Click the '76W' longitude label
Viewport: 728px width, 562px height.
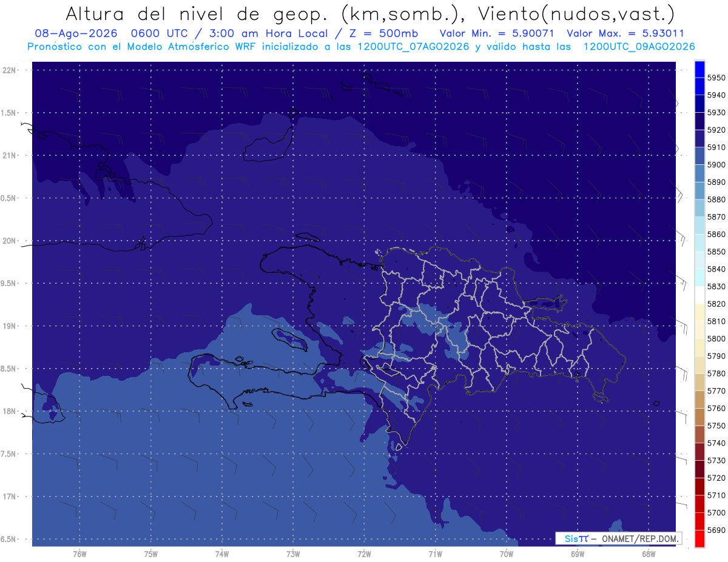pyautogui.click(x=79, y=554)
